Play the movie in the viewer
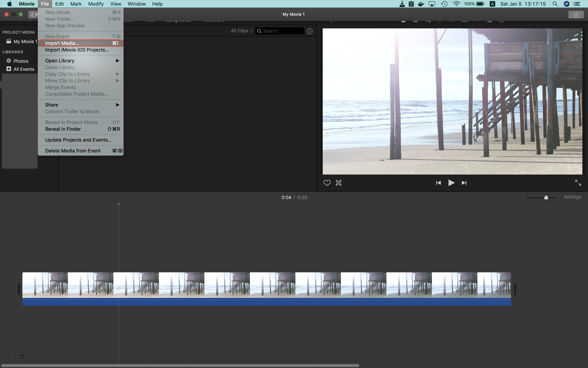This screenshot has width=588, height=368. [x=451, y=183]
